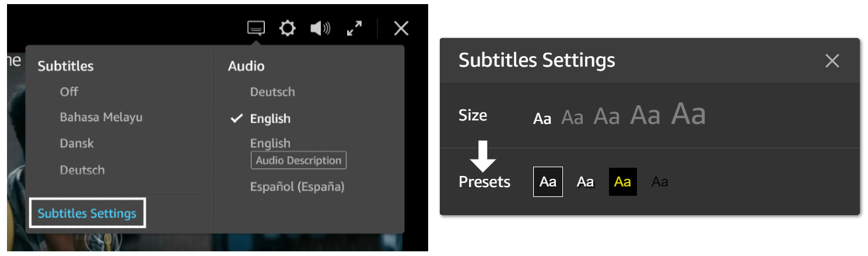The width and height of the screenshot is (868, 256).
Task: Select the largest subtitle size Aa
Action: (689, 113)
